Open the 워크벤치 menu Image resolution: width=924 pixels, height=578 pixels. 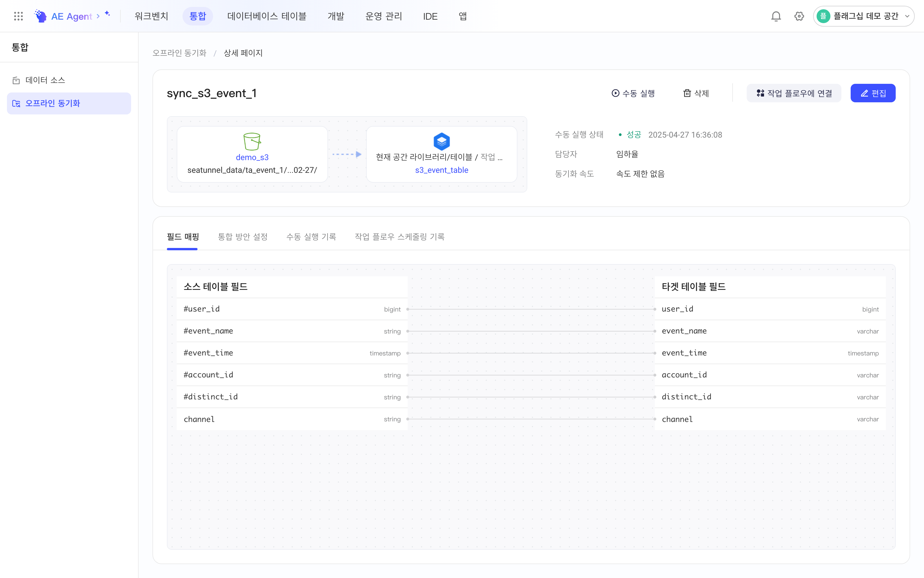[151, 16]
